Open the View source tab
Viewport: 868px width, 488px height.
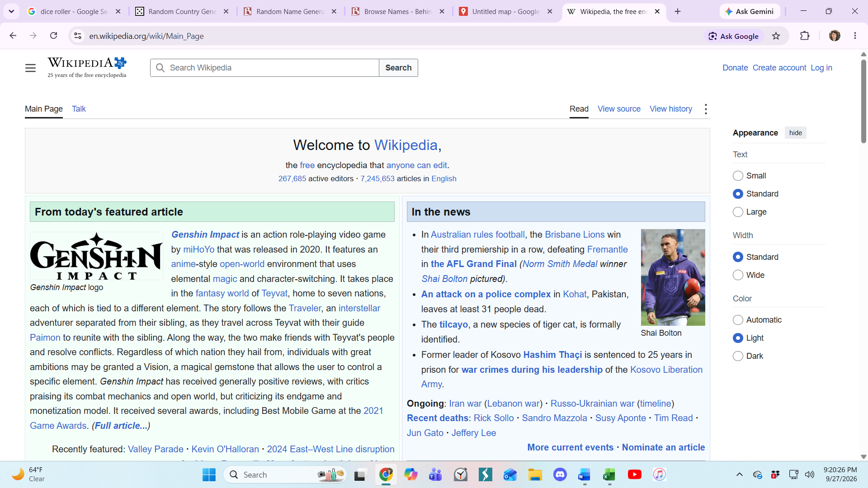pyautogui.click(x=619, y=109)
